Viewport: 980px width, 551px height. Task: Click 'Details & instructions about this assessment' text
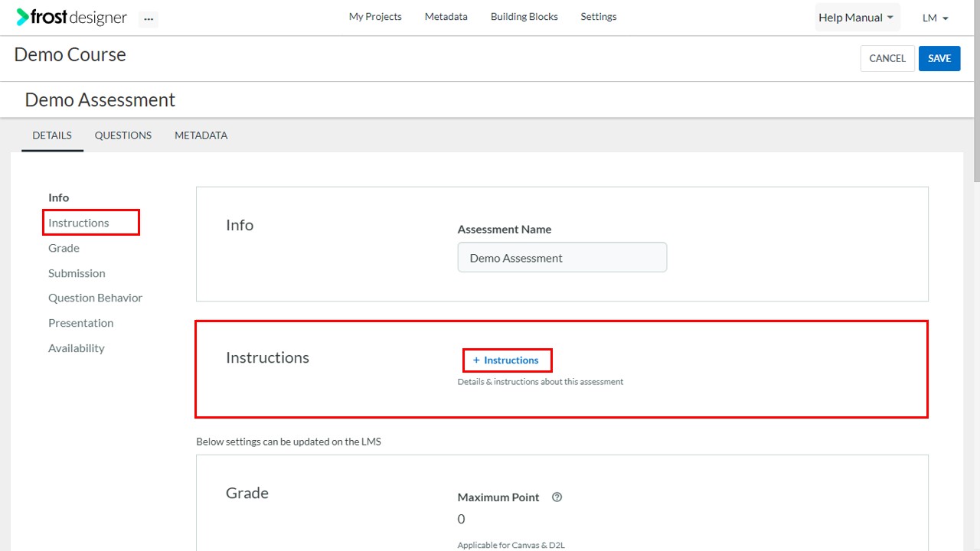pos(541,381)
